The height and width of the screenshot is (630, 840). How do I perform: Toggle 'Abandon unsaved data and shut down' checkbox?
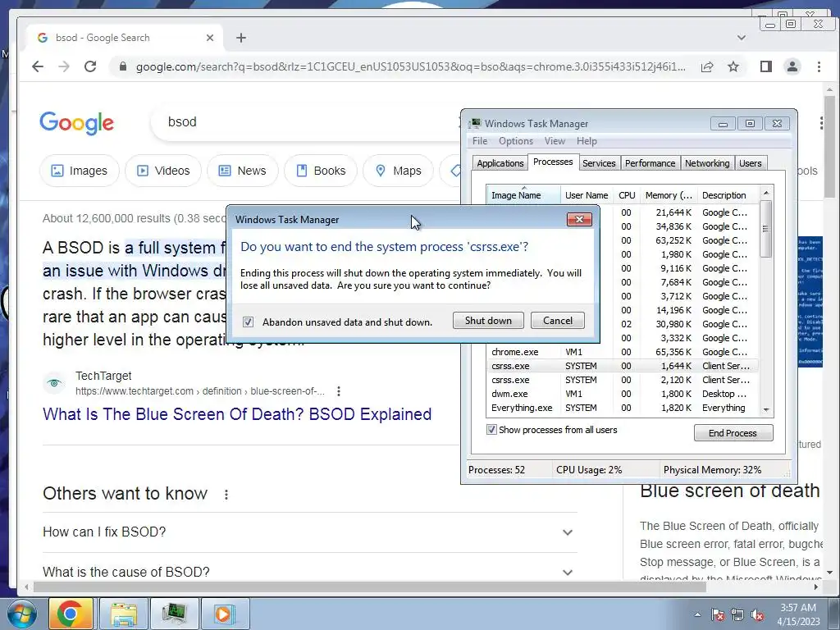248,322
